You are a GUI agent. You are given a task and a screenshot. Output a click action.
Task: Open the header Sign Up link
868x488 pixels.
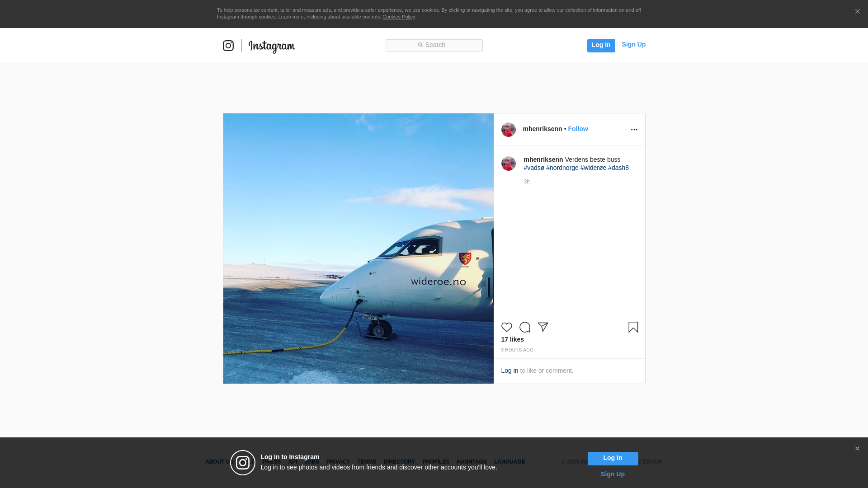click(x=633, y=44)
